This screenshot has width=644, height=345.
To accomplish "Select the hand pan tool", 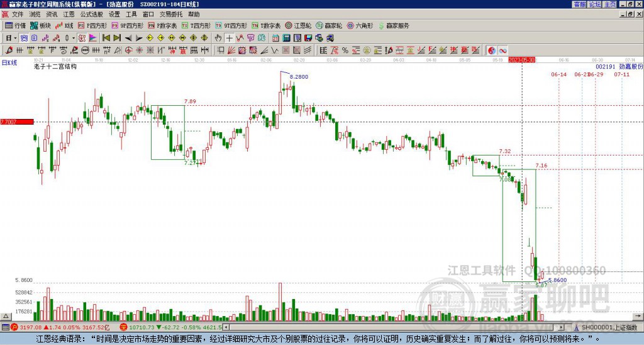I will tap(218, 38).
